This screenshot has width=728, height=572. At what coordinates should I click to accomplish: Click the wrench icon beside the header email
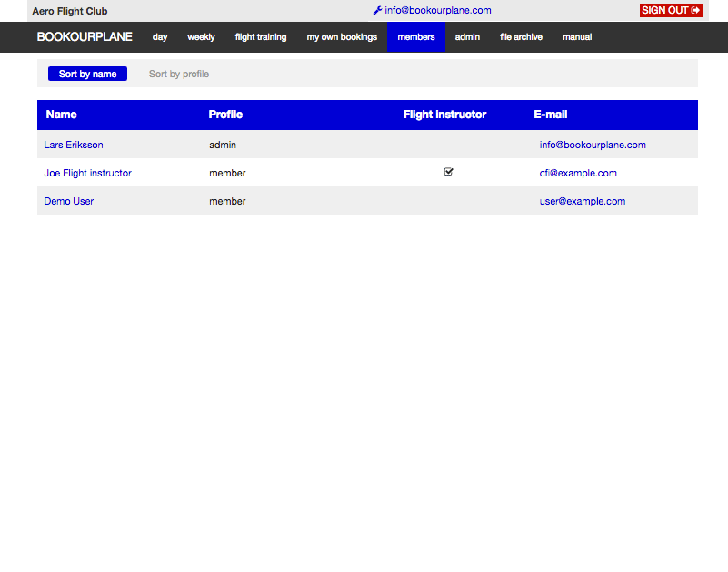(x=377, y=10)
